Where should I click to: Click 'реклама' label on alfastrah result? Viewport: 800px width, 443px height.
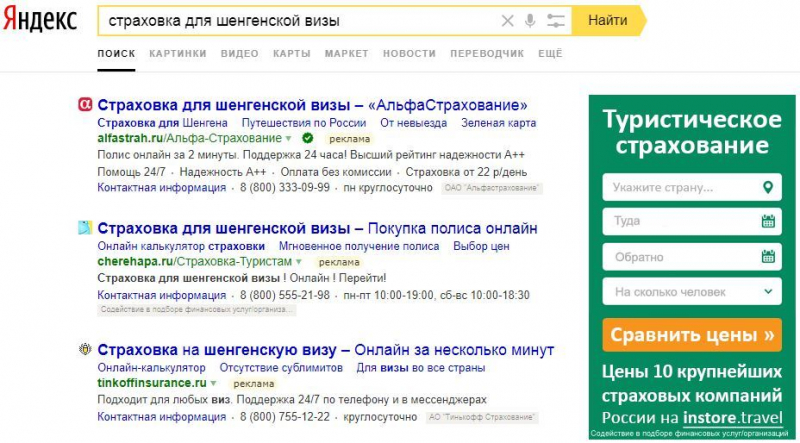coord(349,139)
